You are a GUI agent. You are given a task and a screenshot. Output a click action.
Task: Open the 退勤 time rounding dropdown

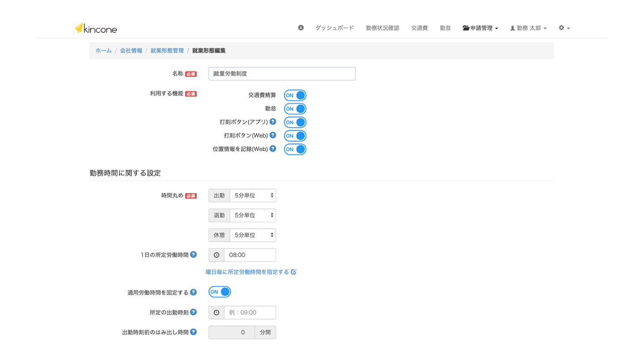(x=253, y=215)
